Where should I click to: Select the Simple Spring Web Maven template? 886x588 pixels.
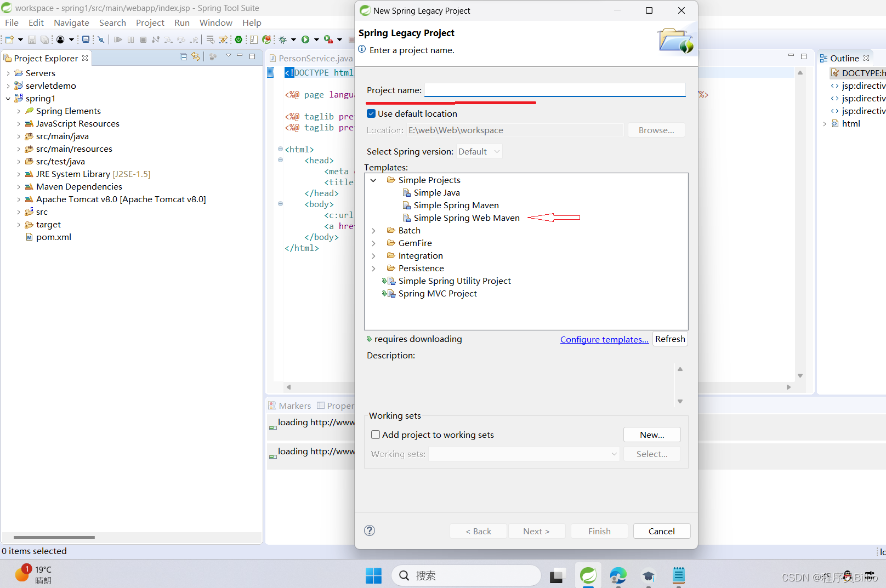point(467,218)
